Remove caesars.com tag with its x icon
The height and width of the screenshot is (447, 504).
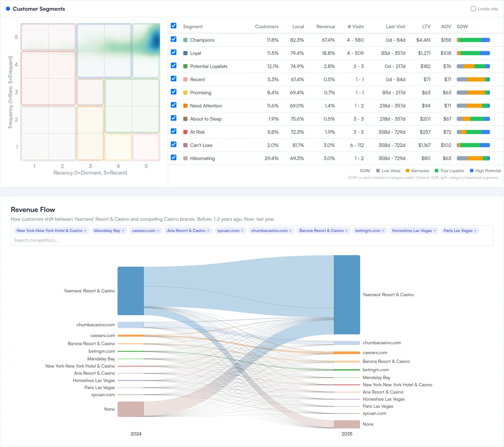tap(158, 231)
